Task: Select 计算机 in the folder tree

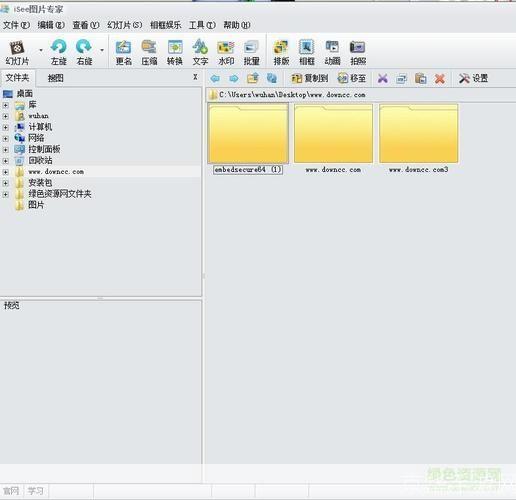Action: [40, 127]
